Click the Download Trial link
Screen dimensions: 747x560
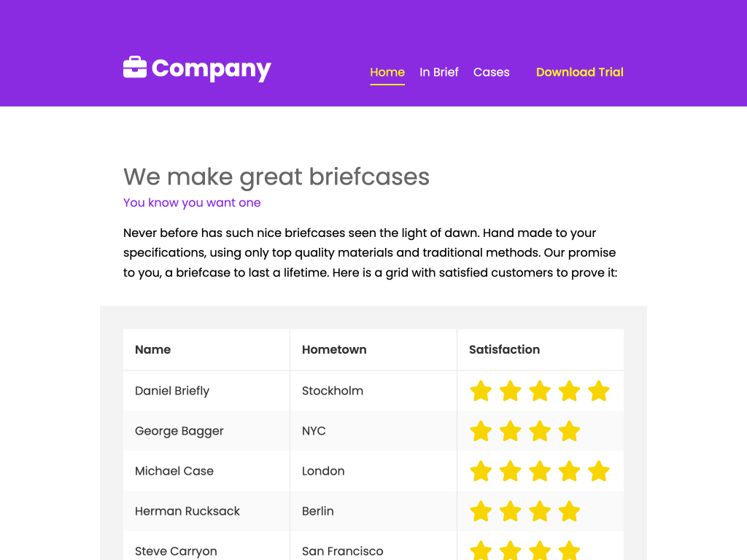coord(580,72)
